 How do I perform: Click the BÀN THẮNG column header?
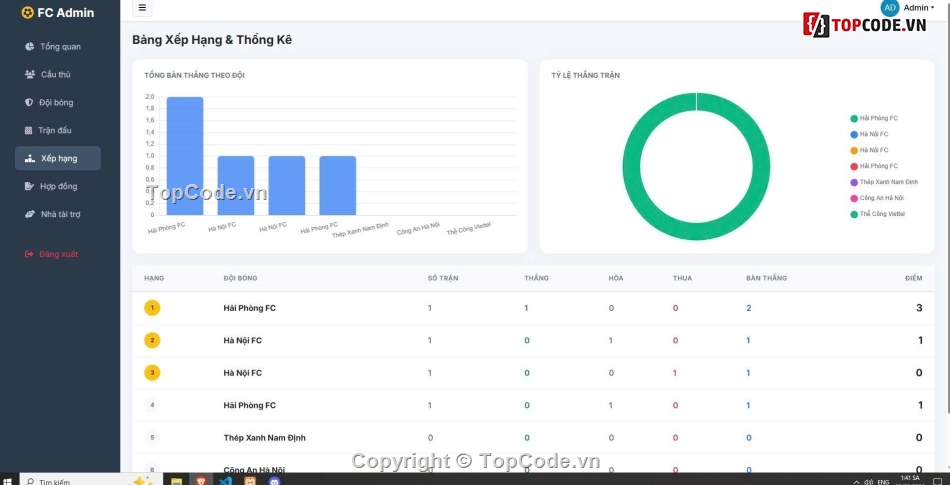pos(766,278)
